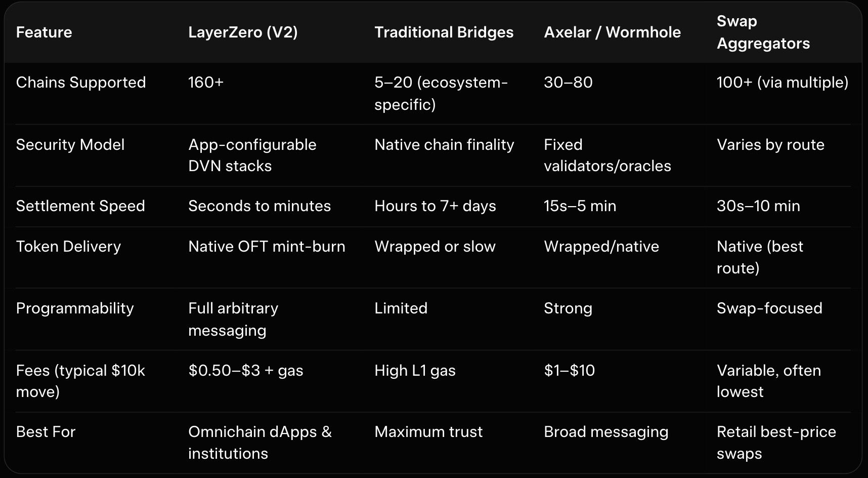Select the "Full arbitrary messaging" cell
Screen dimensions: 868x478
pos(233,319)
